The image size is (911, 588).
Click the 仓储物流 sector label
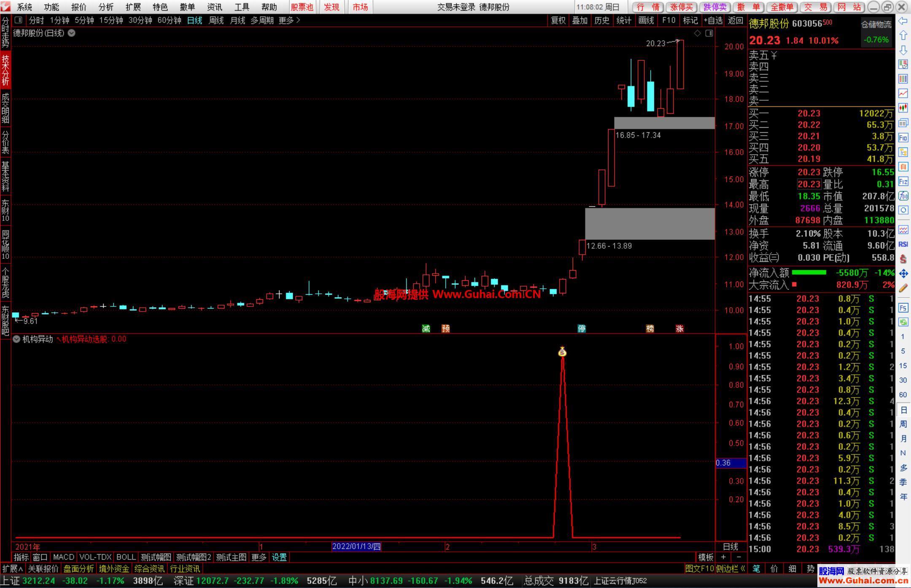[x=876, y=24]
